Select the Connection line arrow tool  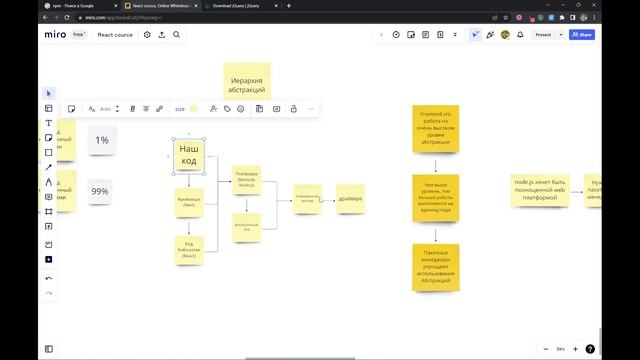[49, 167]
